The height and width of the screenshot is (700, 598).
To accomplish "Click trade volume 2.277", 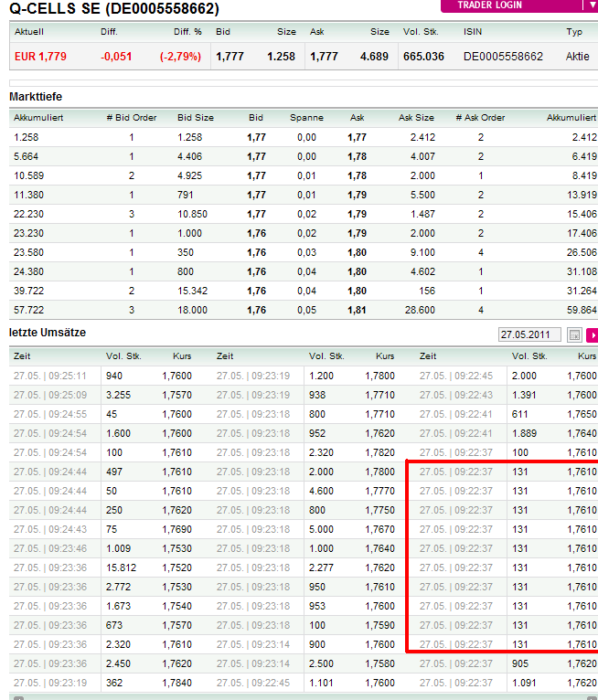I will (321, 567).
